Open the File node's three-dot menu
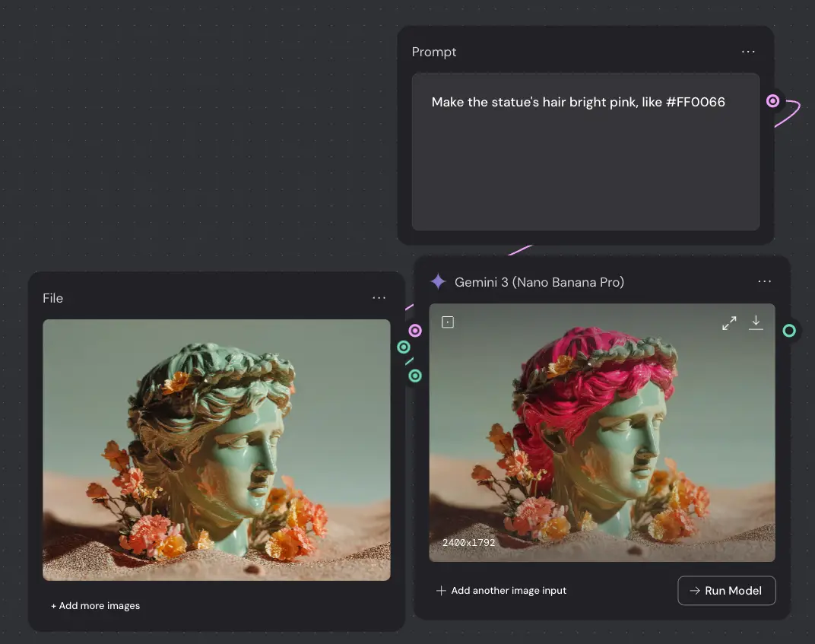Screen dimensions: 815x644 click(x=379, y=298)
